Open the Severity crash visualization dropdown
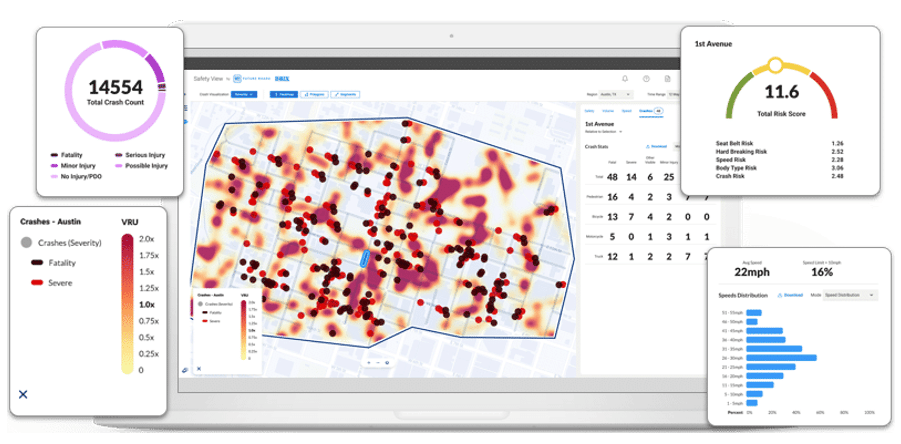901x444 pixels. (x=244, y=94)
